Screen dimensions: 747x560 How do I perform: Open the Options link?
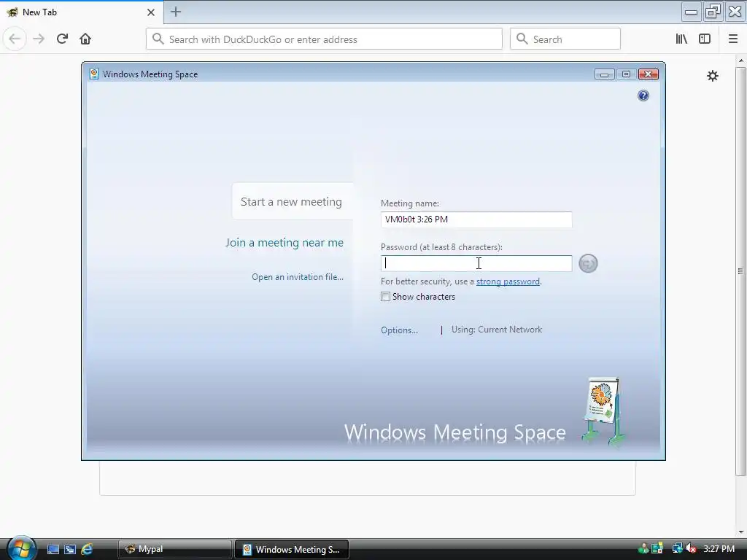pyautogui.click(x=399, y=330)
